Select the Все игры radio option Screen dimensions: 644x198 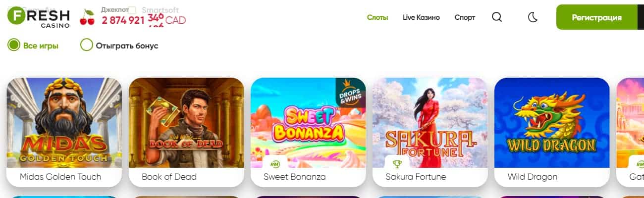33,46
